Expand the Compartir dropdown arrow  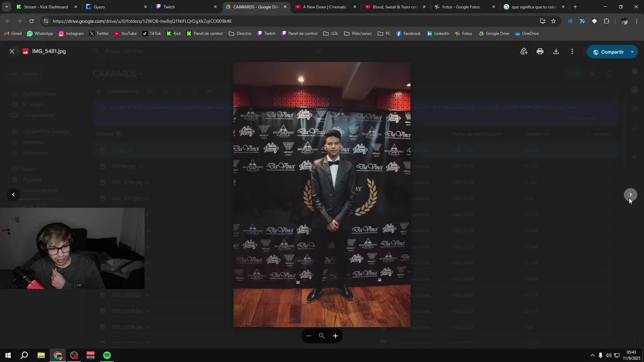pos(632,52)
